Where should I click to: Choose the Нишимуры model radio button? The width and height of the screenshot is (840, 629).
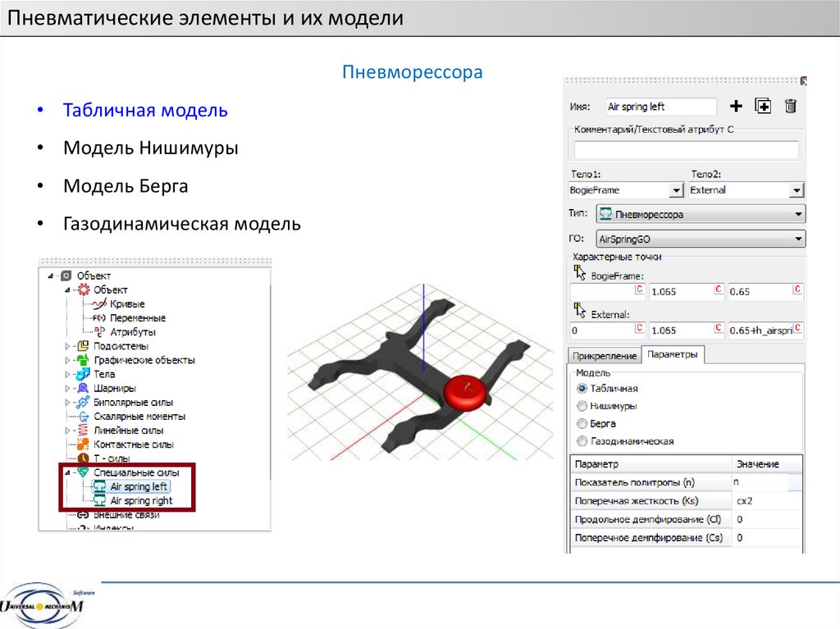(x=582, y=406)
